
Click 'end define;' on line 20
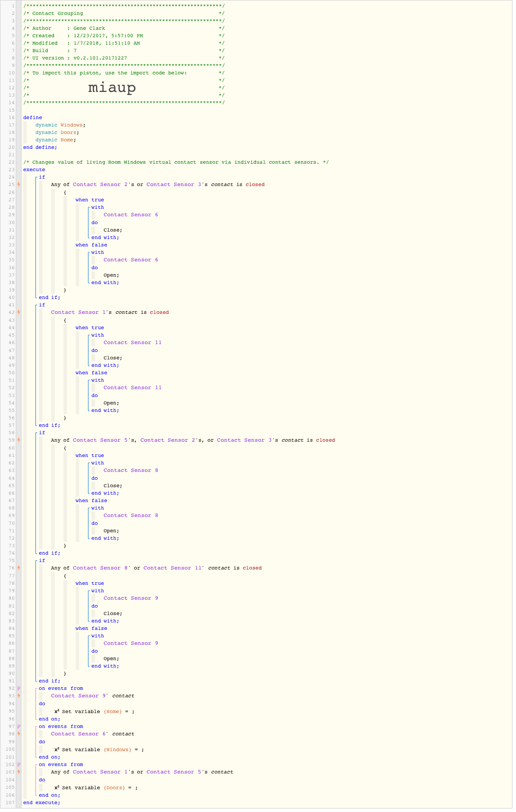pyautogui.click(x=40, y=148)
